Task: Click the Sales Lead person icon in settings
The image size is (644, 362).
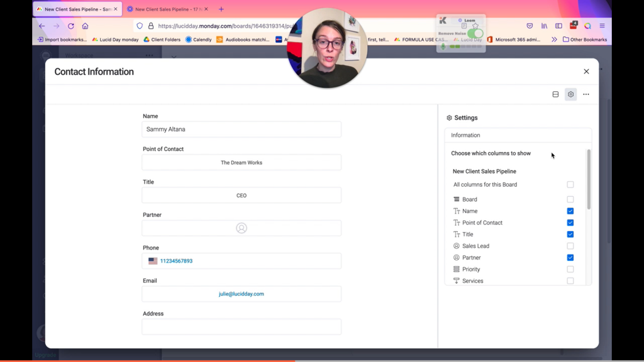Action: (457, 246)
